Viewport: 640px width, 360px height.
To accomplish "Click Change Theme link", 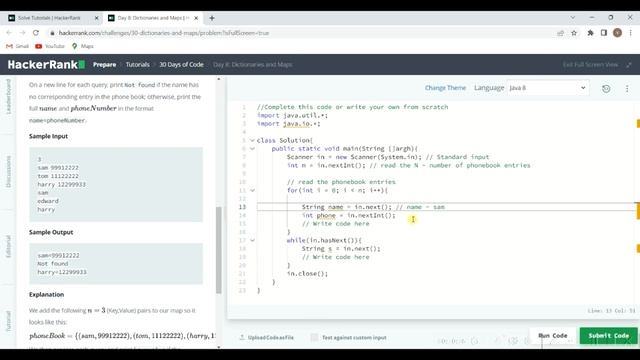I will [x=445, y=88].
